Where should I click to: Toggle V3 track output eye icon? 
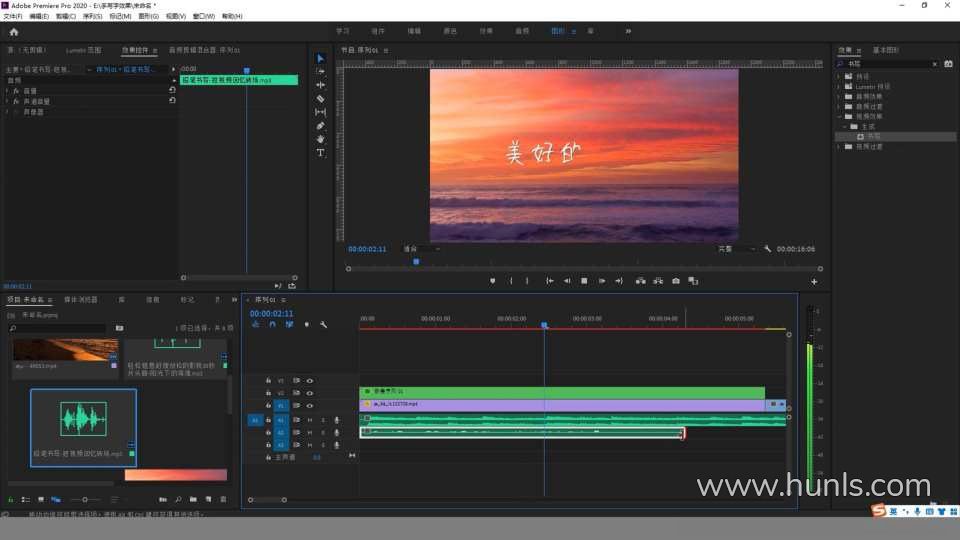pos(309,381)
